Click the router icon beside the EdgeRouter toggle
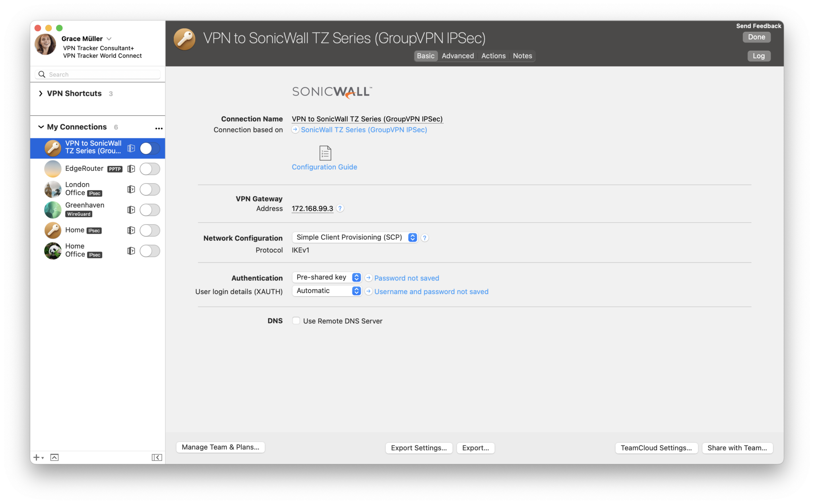This screenshot has width=814, height=504. [x=131, y=169]
